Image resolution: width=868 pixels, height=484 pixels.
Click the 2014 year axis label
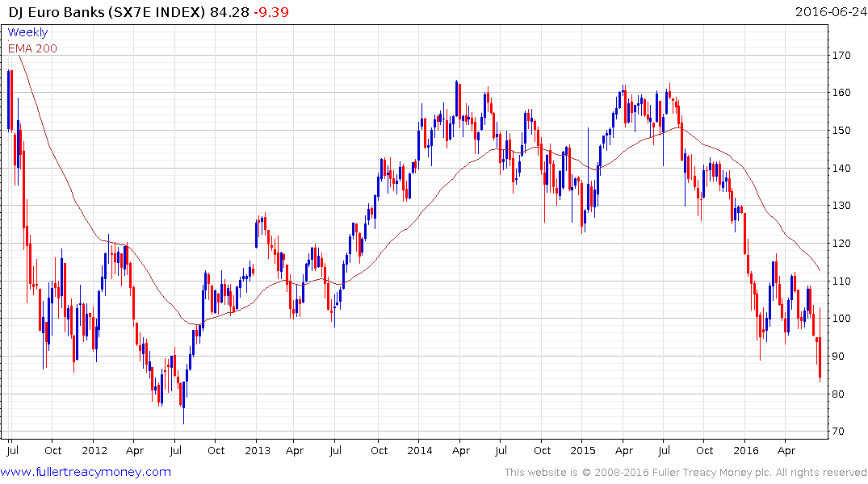420,450
